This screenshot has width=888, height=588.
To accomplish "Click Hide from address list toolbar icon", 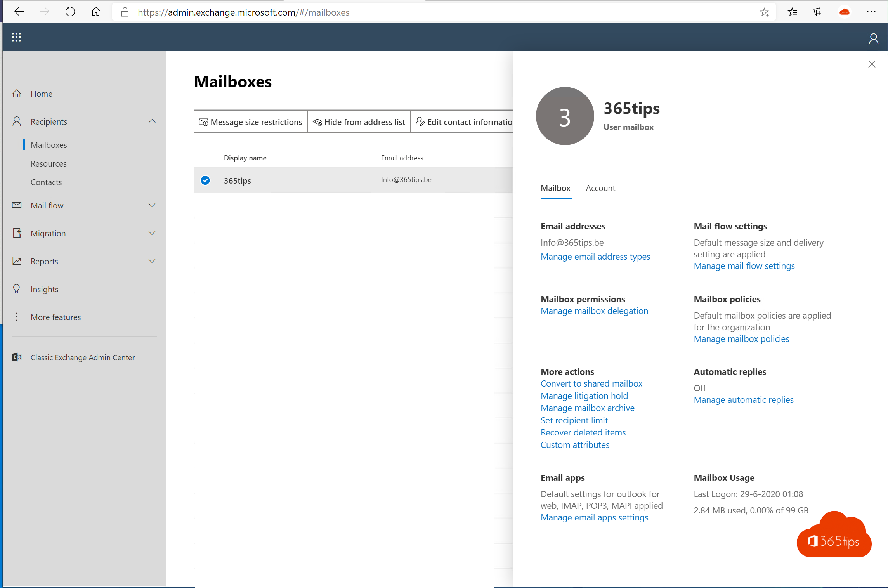I will coord(359,121).
